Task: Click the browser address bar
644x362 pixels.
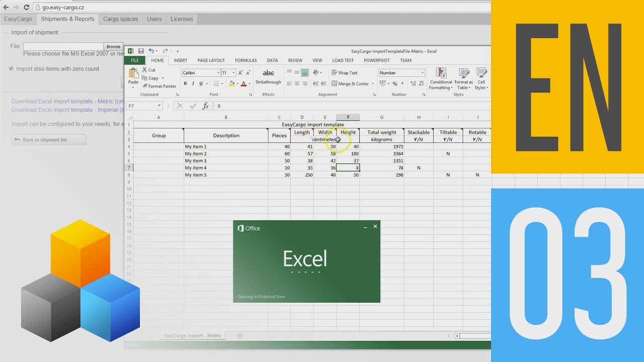Action: pos(262,7)
